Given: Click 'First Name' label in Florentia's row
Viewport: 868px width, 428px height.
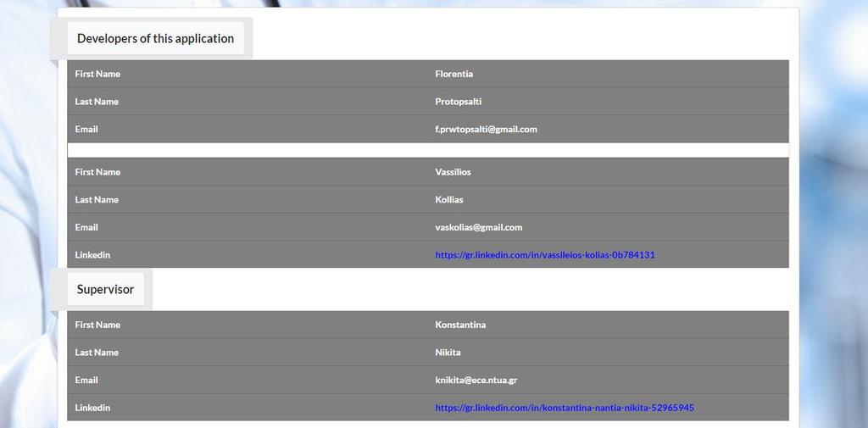Looking at the screenshot, I should click(97, 75).
